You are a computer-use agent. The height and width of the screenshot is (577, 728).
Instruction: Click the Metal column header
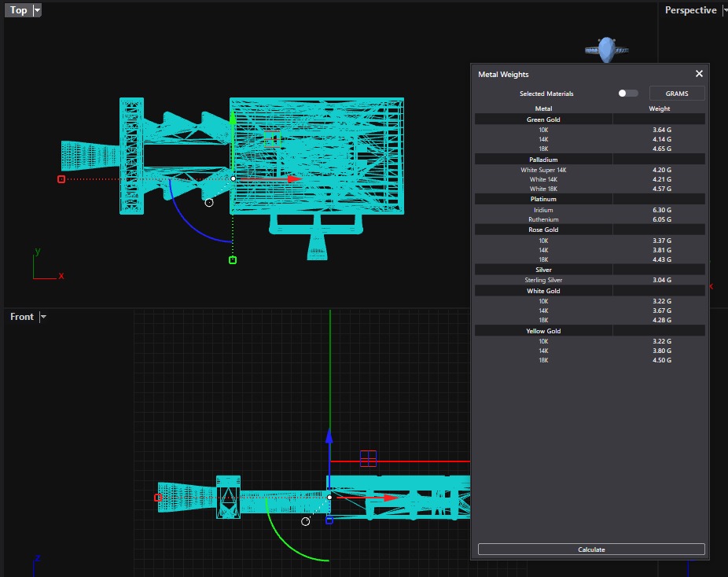(x=543, y=108)
